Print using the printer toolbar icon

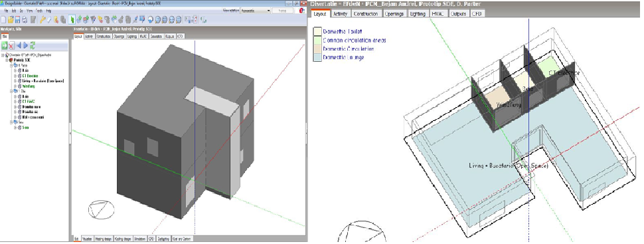(25, 20)
